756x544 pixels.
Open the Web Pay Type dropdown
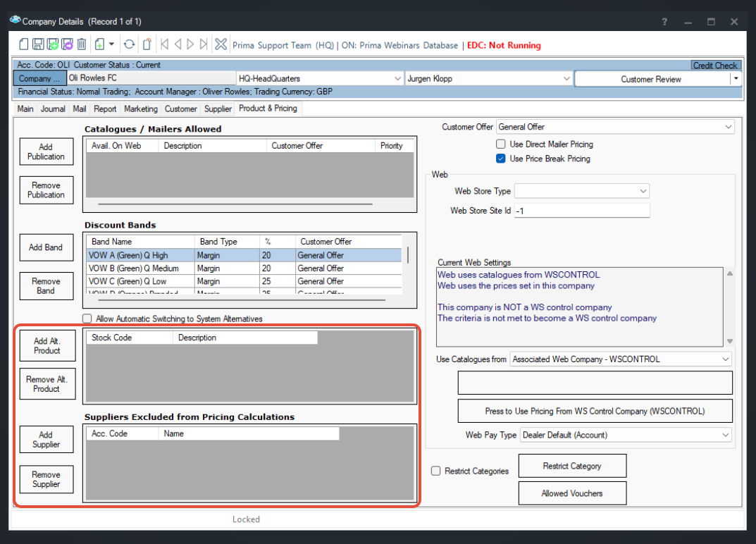click(725, 435)
